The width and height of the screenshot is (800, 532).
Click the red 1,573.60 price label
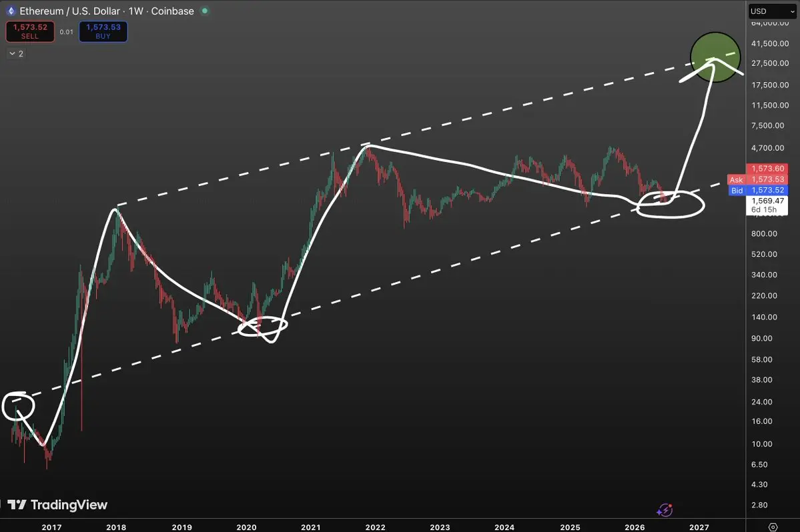click(x=767, y=169)
